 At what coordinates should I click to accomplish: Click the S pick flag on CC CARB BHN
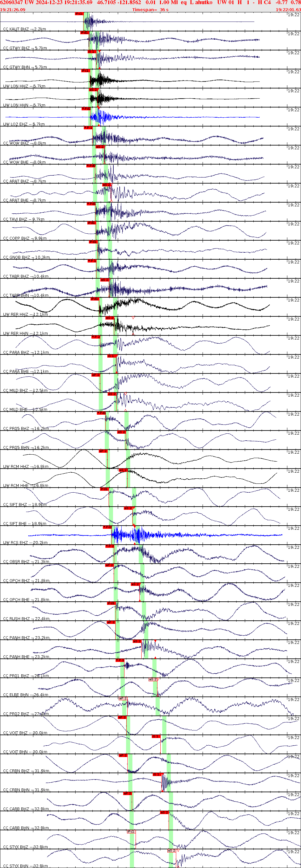tap(164, 813)
